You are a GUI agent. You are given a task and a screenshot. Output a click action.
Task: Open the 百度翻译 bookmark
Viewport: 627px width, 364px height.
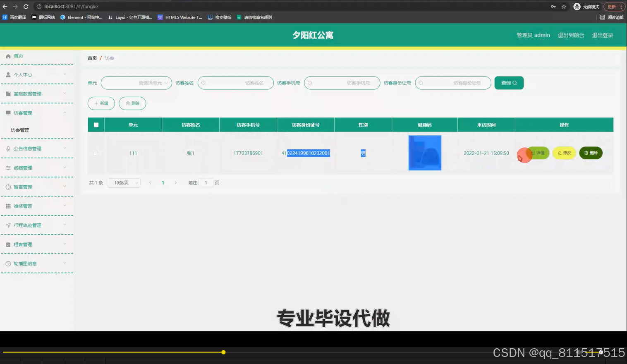(14, 17)
